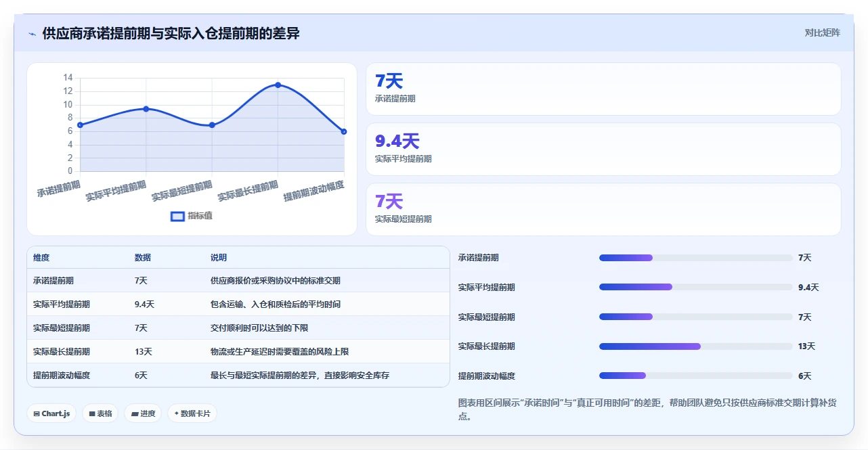The height and width of the screenshot is (450, 868).
Task: Click the 9.4天 实际平均提前期 card
Action: click(603, 150)
